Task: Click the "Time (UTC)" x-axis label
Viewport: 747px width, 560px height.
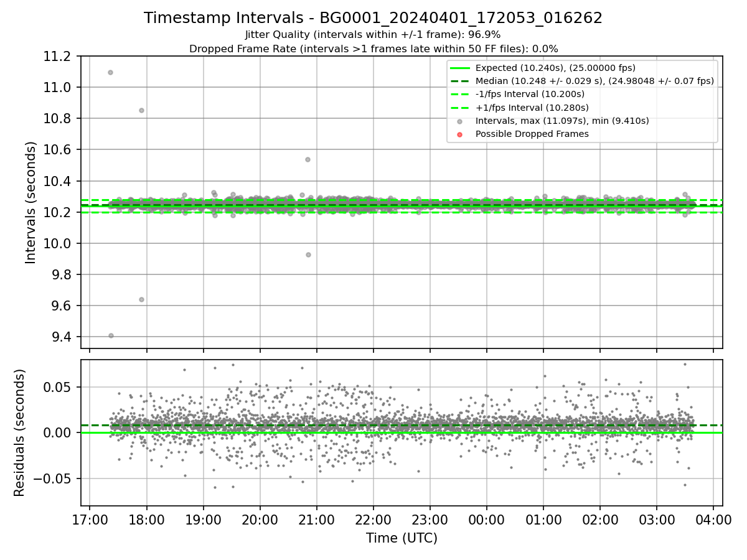Action: pyautogui.click(x=402, y=538)
